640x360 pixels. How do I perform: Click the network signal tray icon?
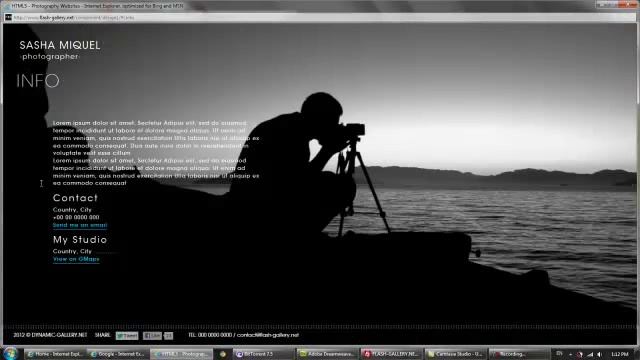590,354
